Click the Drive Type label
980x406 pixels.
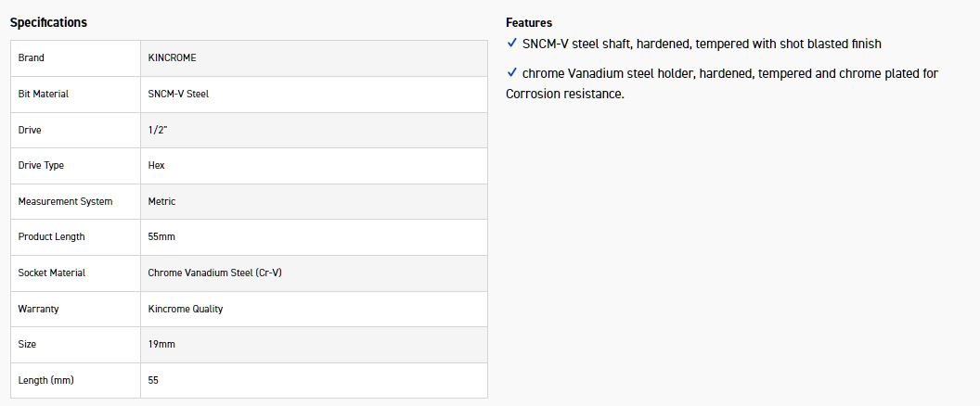tap(41, 166)
